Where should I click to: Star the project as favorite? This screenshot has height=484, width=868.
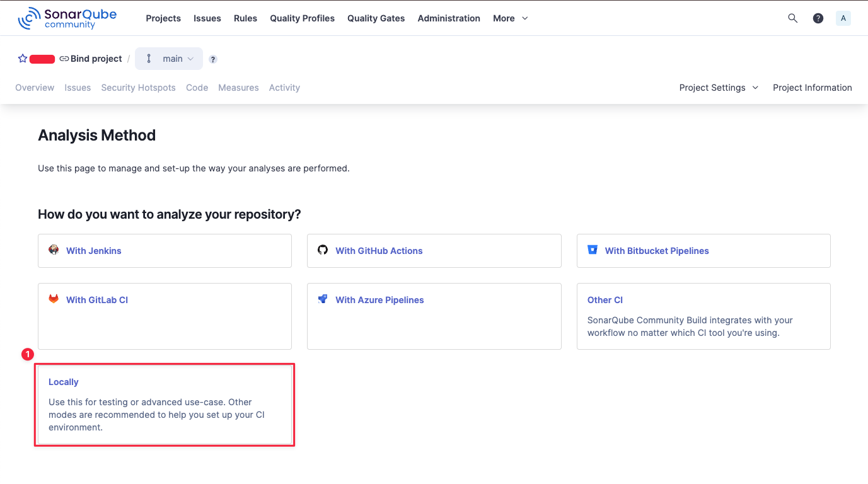click(x=23, y=59)
